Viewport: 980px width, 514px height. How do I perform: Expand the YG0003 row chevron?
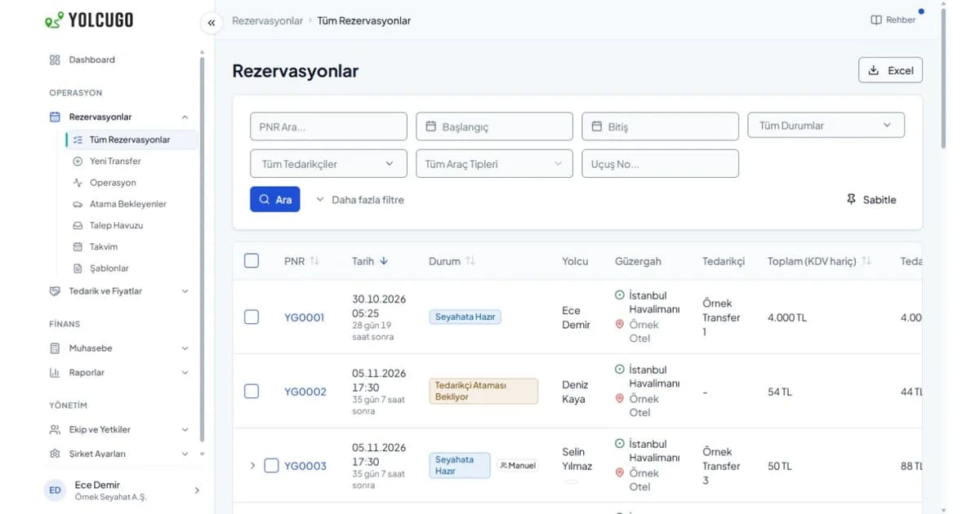pos(252,466)
